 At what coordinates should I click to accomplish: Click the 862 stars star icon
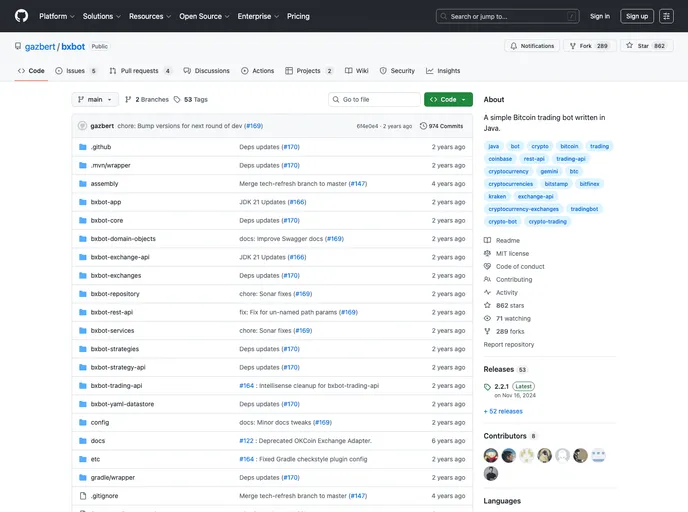[487, 305]
